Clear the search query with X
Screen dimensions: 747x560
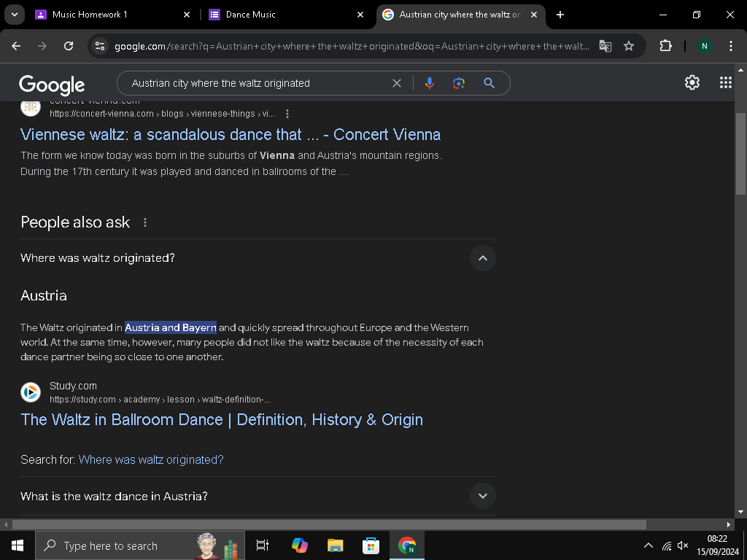(396, 83)
